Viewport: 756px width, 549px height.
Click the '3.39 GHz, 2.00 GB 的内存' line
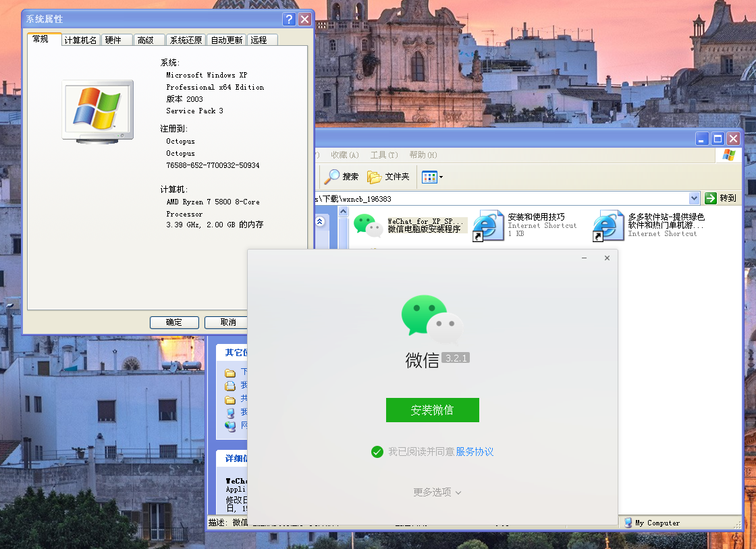[215, 225]
